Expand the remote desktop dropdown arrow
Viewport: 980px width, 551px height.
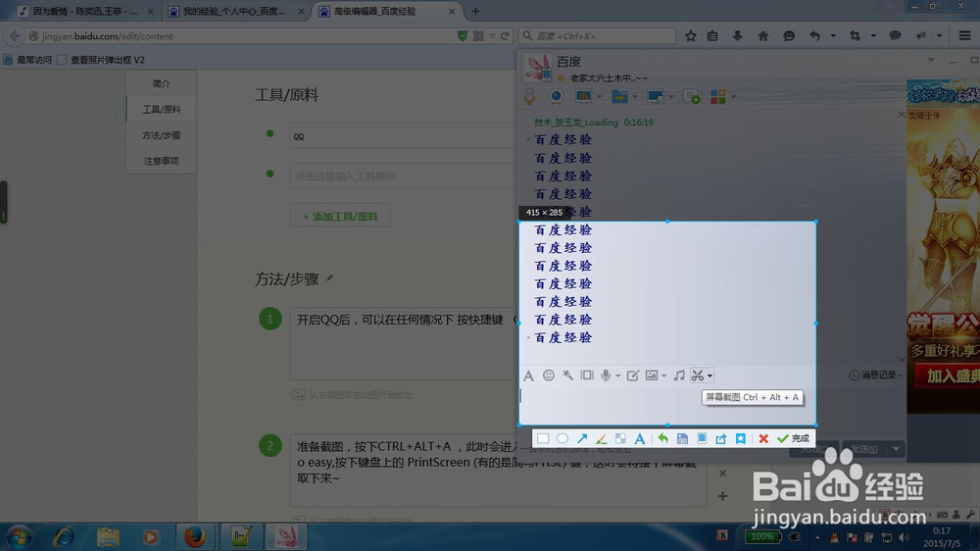pos(670,97)
